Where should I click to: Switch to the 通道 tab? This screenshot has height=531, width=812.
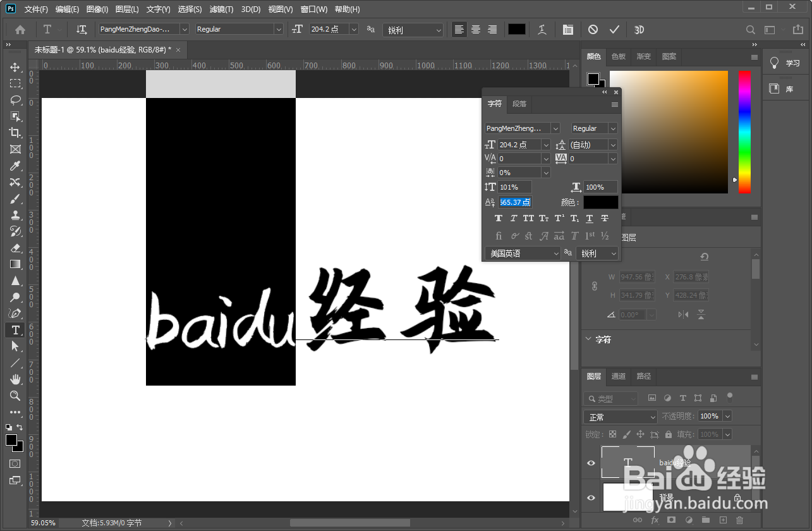(619, 376)
